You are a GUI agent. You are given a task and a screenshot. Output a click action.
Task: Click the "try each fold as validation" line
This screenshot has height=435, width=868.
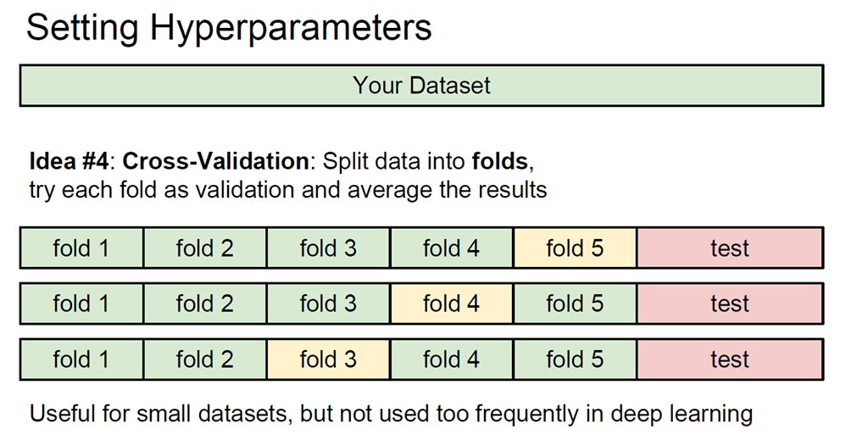[x=288, y=189]
